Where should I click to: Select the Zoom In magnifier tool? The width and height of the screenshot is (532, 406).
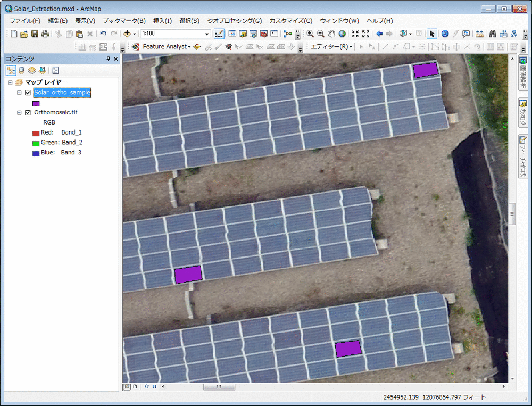310,34
